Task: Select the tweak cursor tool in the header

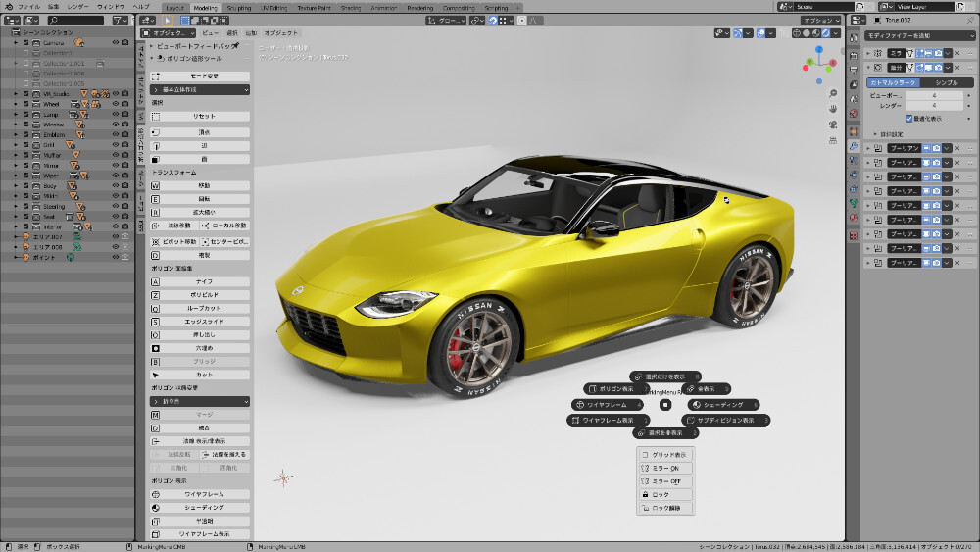Action: (167, 21)
